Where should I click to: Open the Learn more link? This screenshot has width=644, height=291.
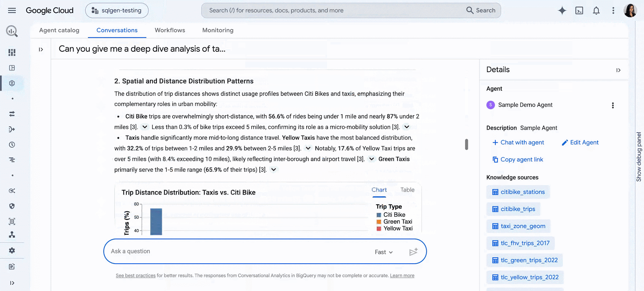pyautogui.click(x=402, y=276)
